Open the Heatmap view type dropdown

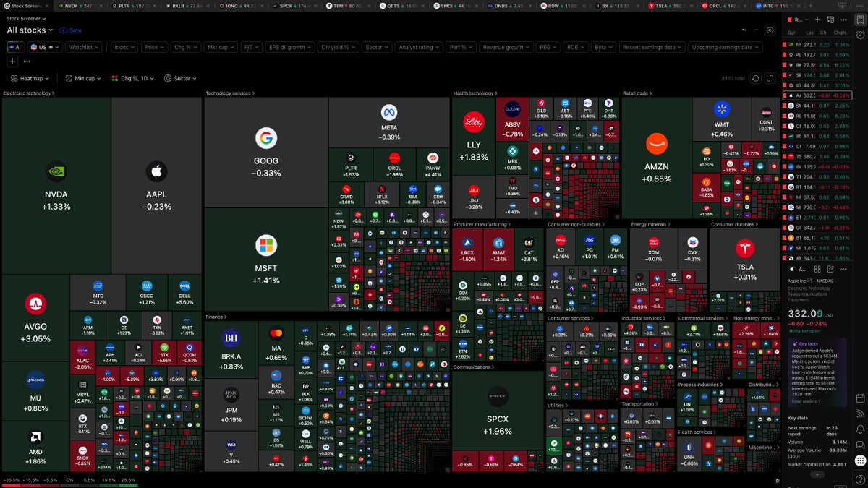pos(31,78)
